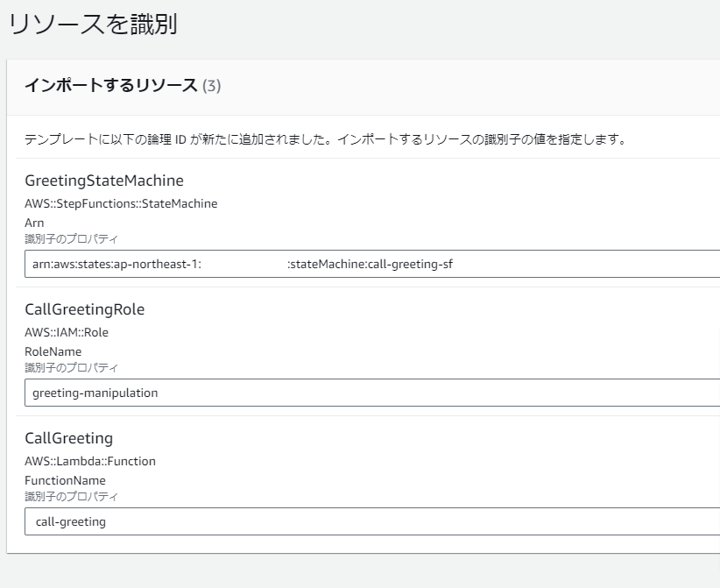Click the リソースを識別 page title
The height and width of the screenshot is (588, 720).
93,24
